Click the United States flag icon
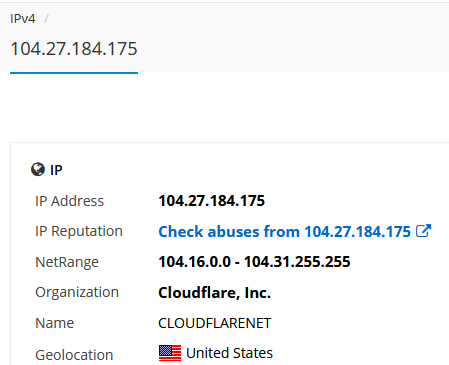Viewport: 449px width, 365px height. (x=170, y=353)
